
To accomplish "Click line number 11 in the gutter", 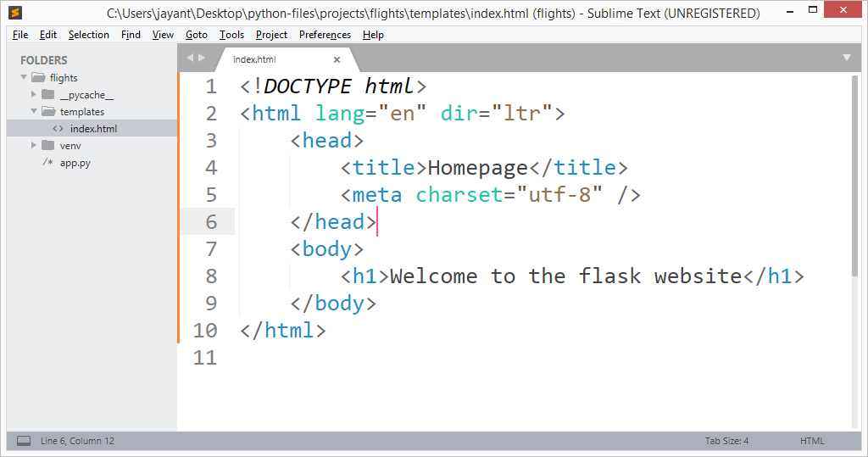I will (205, 358).
